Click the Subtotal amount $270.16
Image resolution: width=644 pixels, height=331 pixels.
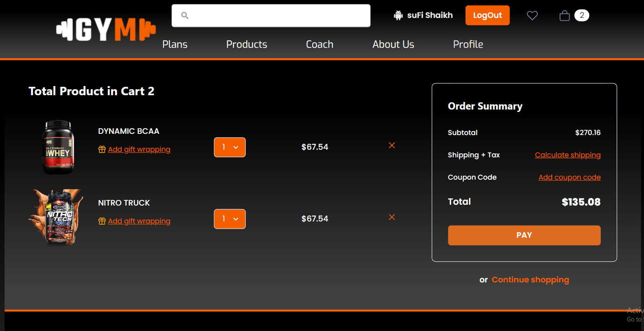tap(588, 133)
